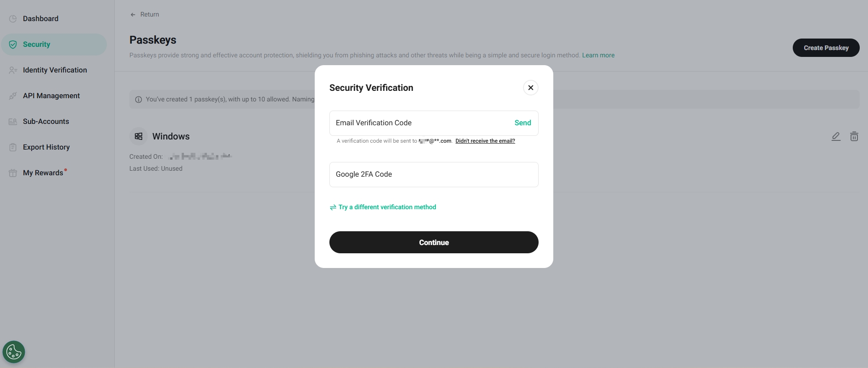Select Security in the sidebar
The width and height of the screenshot is (868, 368).
click(x=37, y=45)
